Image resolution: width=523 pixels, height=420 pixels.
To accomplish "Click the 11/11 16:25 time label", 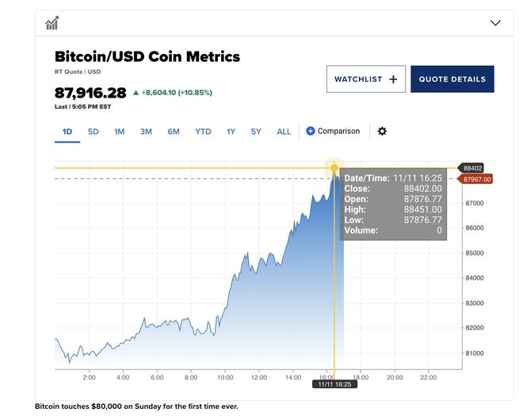I will click(334, 384).
